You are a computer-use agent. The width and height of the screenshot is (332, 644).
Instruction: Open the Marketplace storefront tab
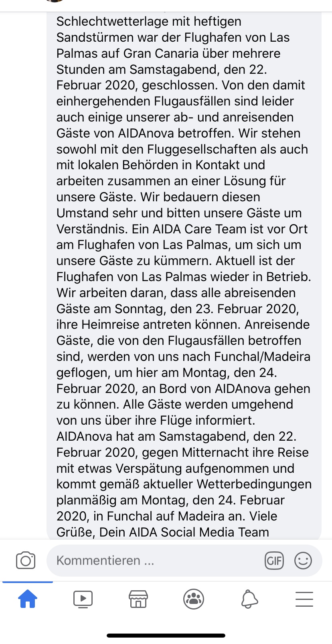tap(138, 599)
